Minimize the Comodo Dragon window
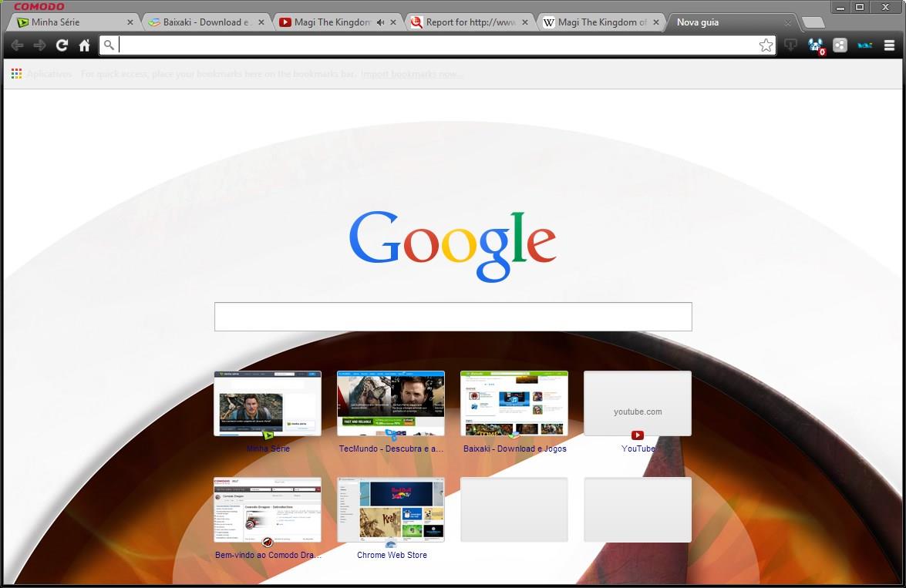 click(x=840, y=7)
